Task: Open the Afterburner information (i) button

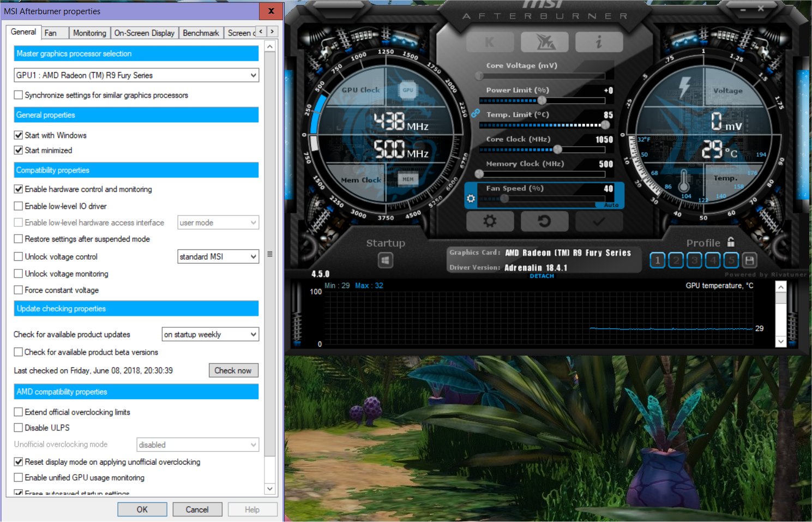Action: (599, 42)
